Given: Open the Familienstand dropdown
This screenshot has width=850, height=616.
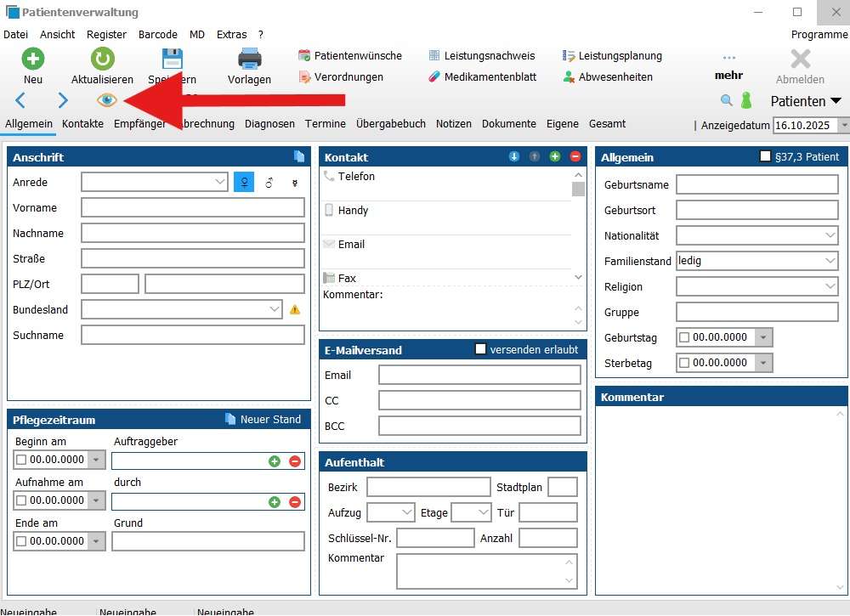Looking at the screenshot, I should [x=830, y=261].
